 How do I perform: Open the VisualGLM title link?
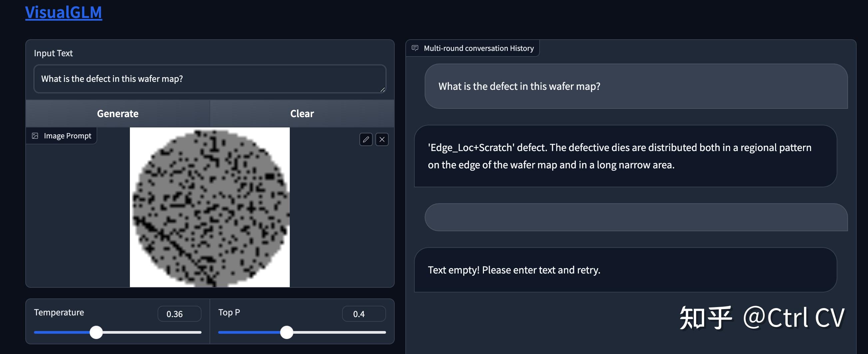[x=64, y=12]
